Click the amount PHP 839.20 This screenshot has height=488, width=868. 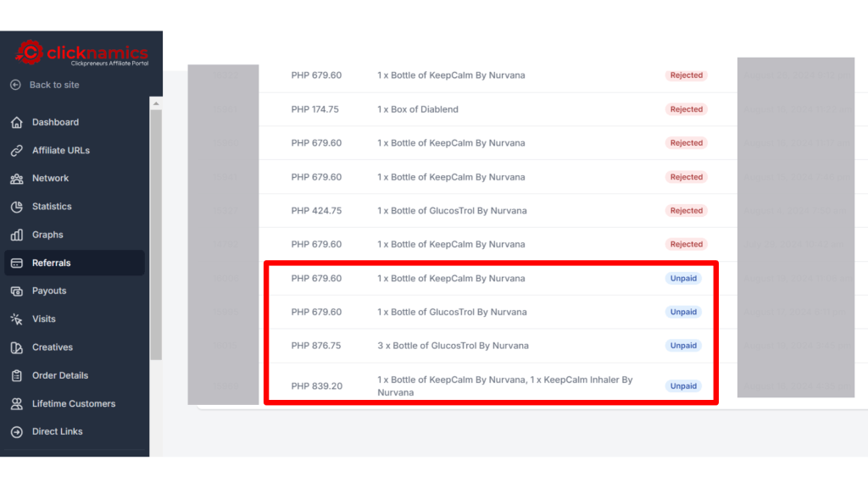(317, 386)
